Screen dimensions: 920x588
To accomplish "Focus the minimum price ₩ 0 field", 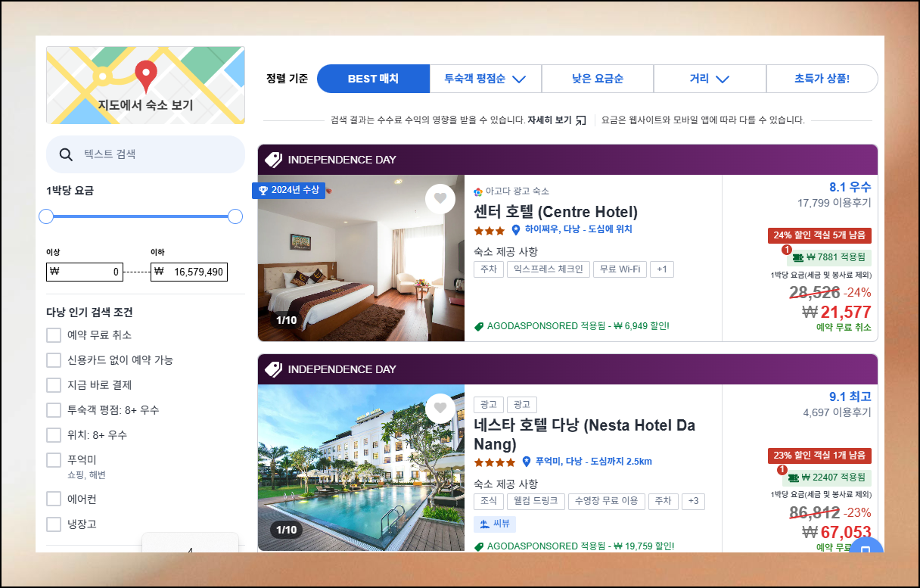I will coord(85,272).
